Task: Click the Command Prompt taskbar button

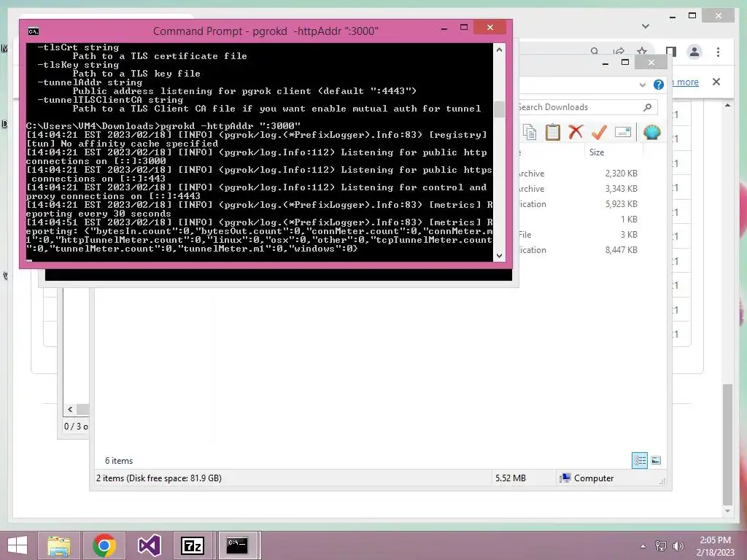Action: (x=239, y=545)
